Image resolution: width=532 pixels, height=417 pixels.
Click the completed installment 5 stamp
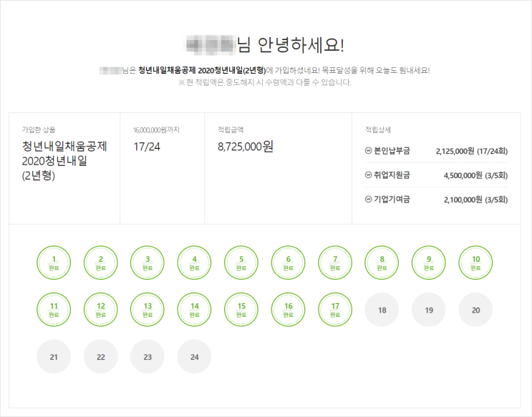241,263
